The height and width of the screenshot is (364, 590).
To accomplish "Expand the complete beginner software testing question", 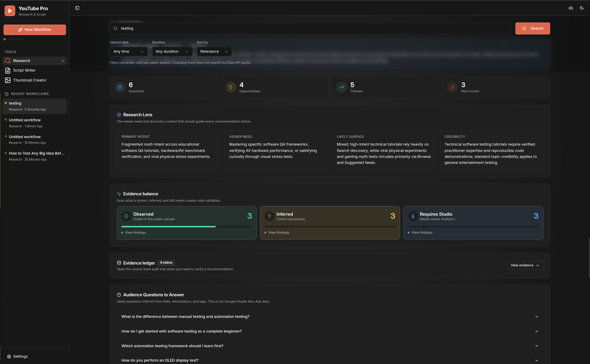I will 330,331.
